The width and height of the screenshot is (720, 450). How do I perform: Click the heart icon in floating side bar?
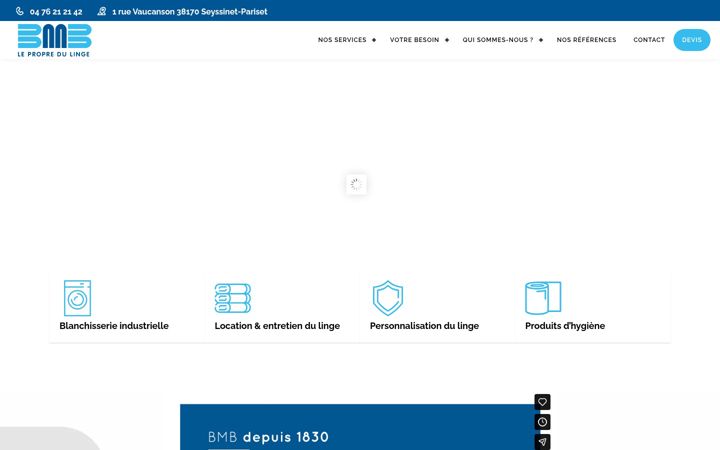(x=542, y=402)
